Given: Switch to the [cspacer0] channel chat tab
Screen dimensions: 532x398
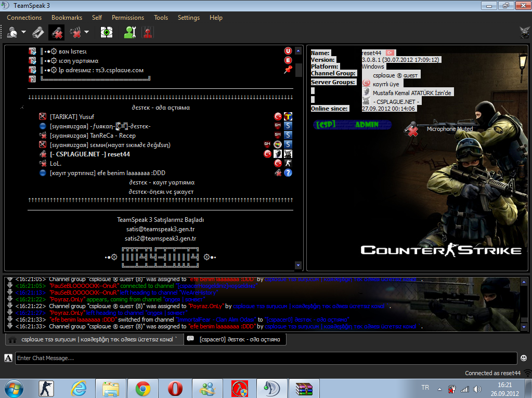Looking at the screenshot, I should pyautogui.click(x=235, y=339).
